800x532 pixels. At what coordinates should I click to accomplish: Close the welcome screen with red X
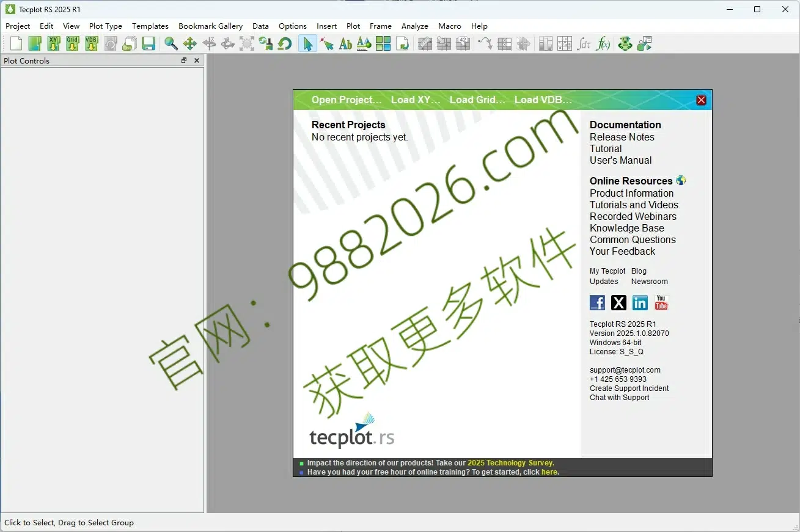tap(701, 100)
